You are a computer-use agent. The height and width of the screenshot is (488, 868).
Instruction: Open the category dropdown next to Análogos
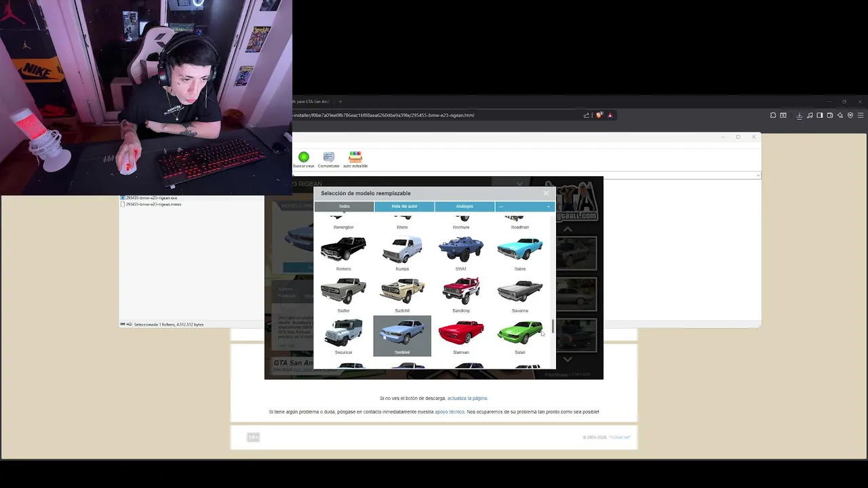coord(525,206)
